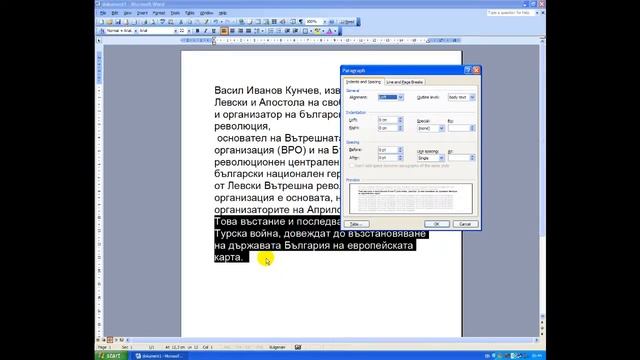Click the Right indentation spinner
Viewport: 640px width, 360px height.
(x=400, y=128)
